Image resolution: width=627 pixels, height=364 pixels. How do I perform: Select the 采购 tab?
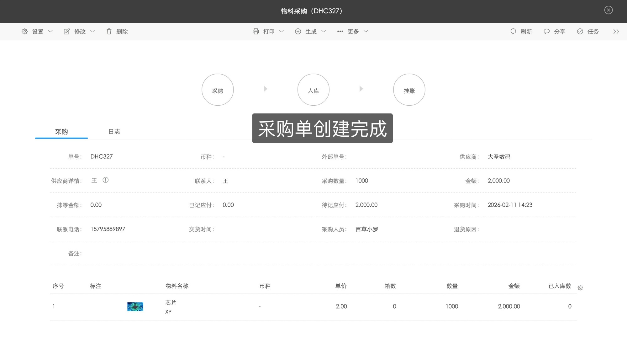pyautogui.click(x=61, y=132)
